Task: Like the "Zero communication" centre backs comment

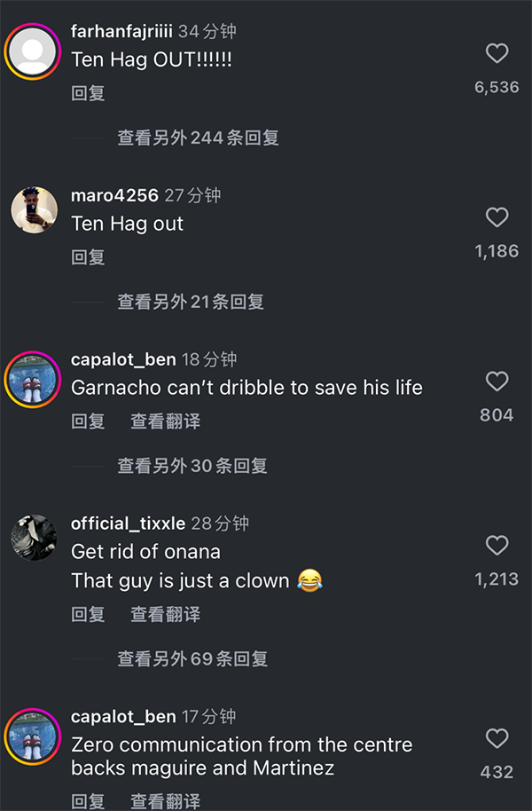Action: point(497,738)
